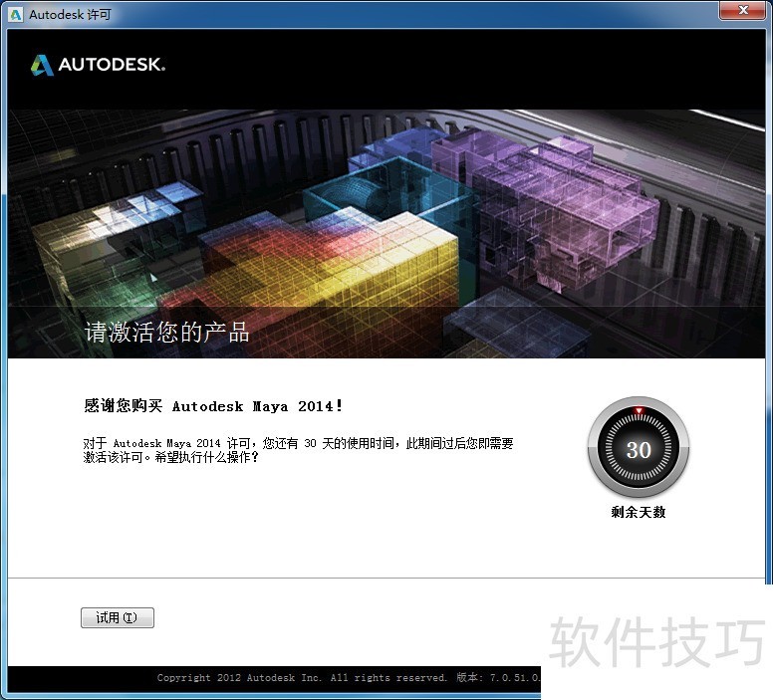Close the Autodesk 许可 window
Viewport: 773px width, 700px height.
click(x=744, y=10)
